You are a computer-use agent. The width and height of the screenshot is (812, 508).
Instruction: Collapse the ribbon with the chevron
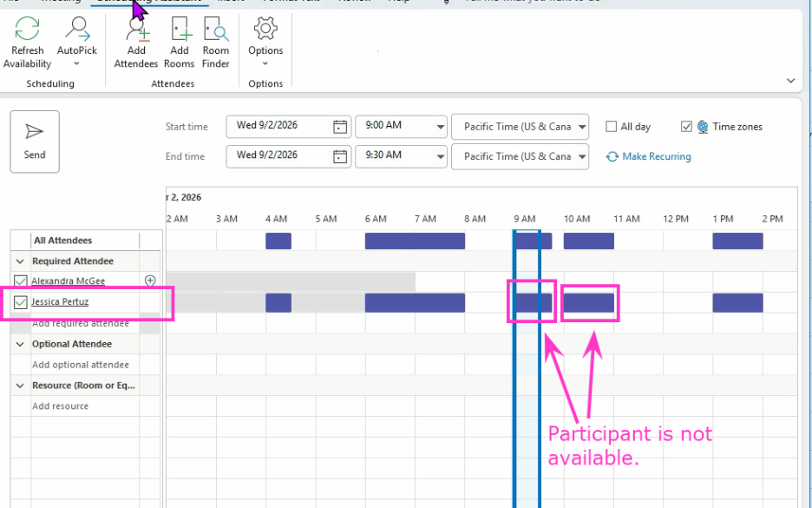(x=790, y=81)
